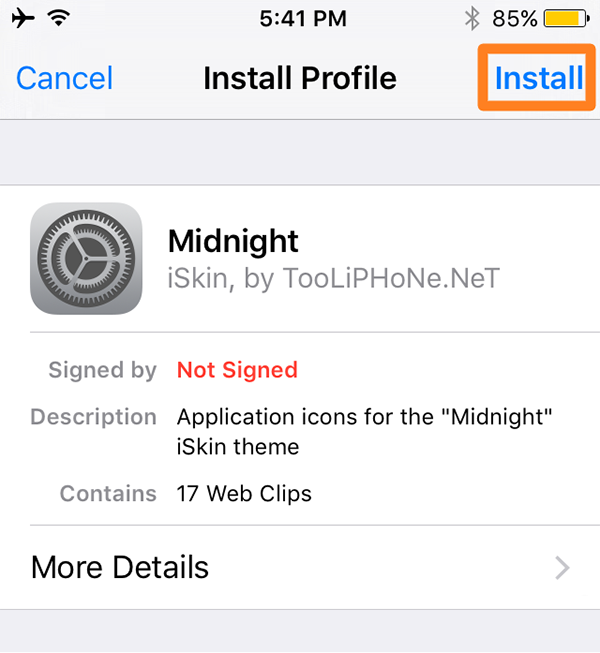The image size is (600, 653).
Task: Tap the 85% battery percentage
Action: point(515,18)
